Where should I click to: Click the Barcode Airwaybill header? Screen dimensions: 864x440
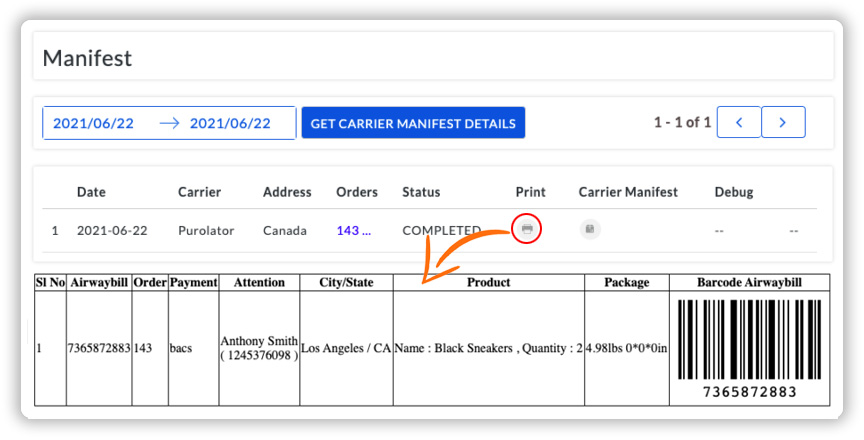[749, 283]
